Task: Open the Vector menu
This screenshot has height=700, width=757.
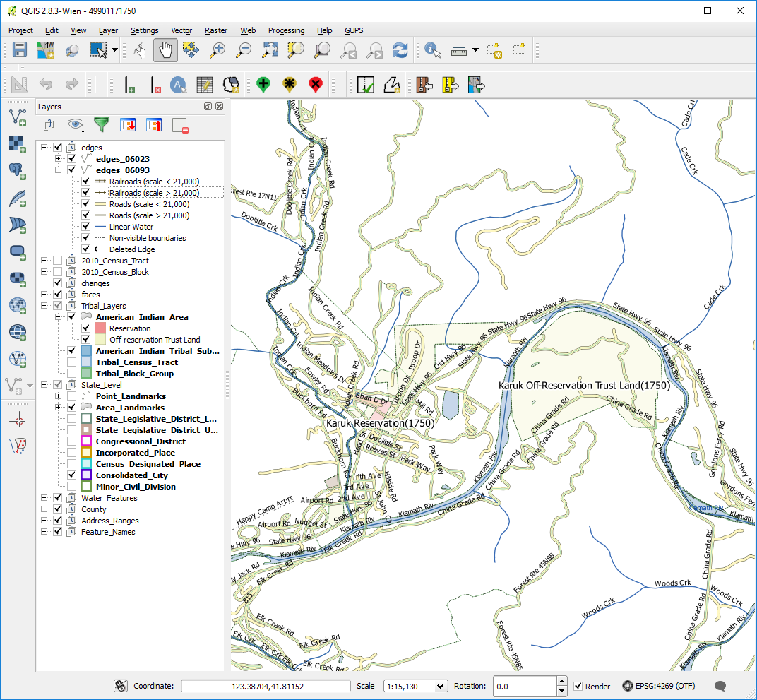Action: (x=181, y=30)
